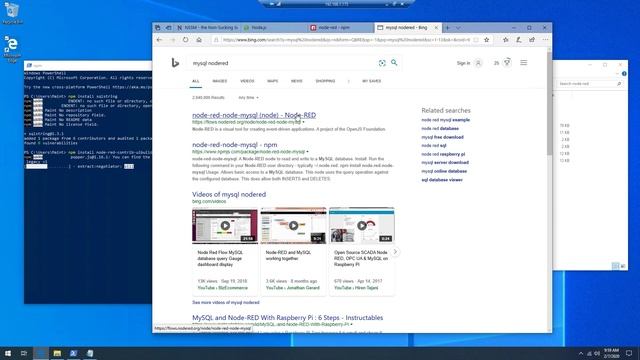This screenshot has height=360, width=640.
Task: Expand the Any time filter dropdown
Action: (x=248, y=98)
